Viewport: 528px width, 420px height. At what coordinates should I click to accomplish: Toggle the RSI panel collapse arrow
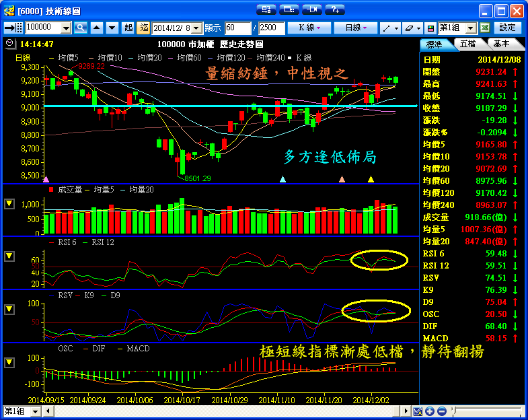(9, 256)
